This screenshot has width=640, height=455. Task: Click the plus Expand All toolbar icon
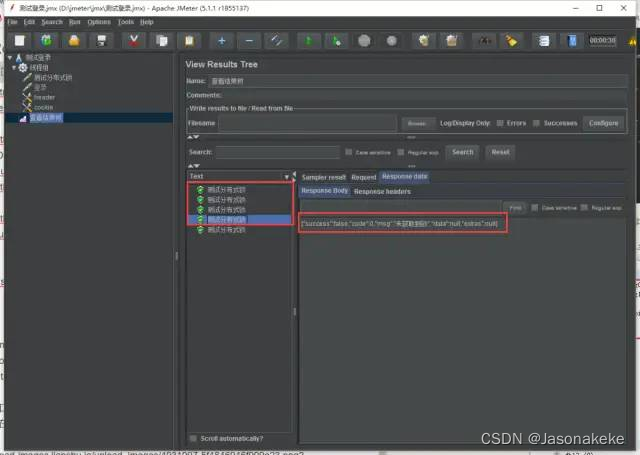click(x=222, y=40)
